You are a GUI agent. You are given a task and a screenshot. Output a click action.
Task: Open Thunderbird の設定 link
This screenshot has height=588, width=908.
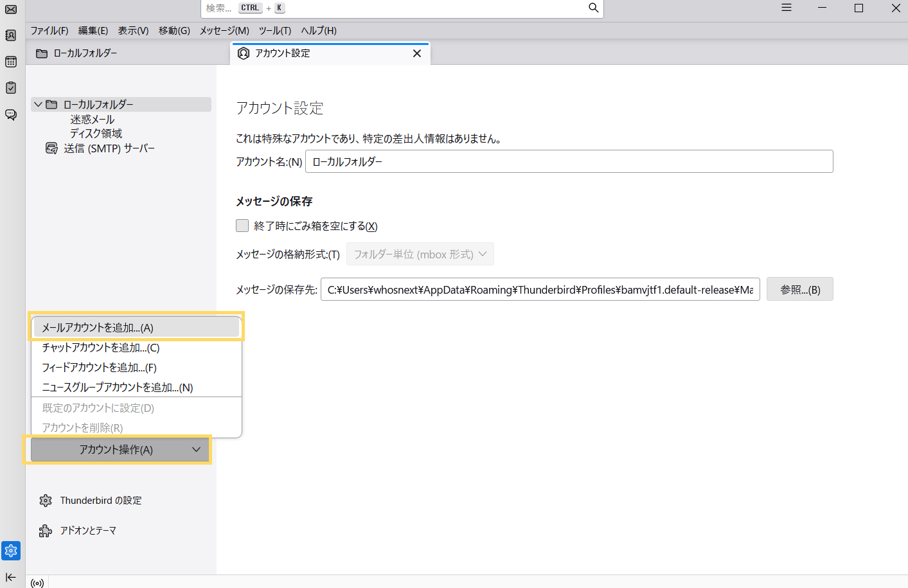pyautogui.click(x=100, y=501)
